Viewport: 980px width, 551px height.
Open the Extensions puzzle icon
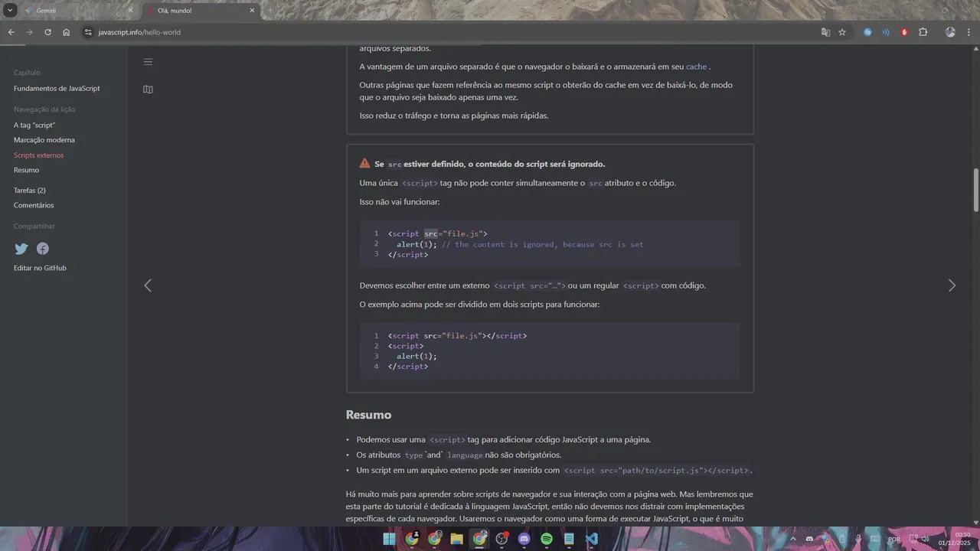(923, 32)
